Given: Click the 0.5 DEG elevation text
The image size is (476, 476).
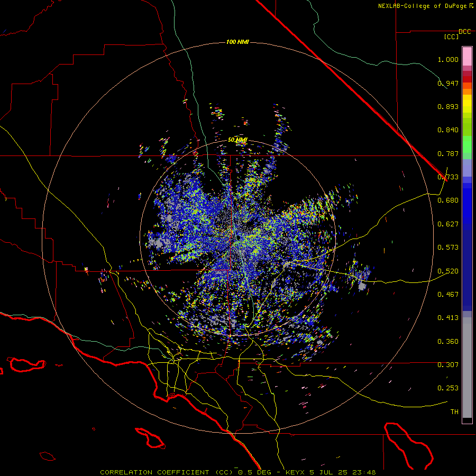Looking at the screenshot, I should (x=255, y=472).
